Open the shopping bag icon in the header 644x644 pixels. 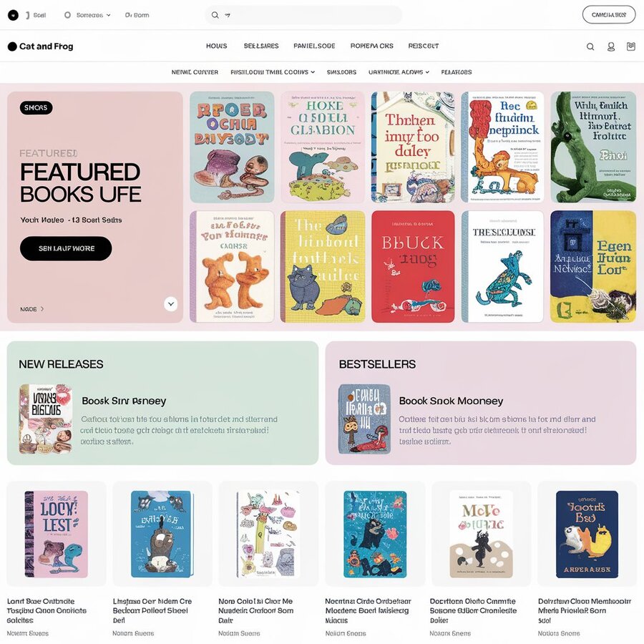click(x=631, y=47)
